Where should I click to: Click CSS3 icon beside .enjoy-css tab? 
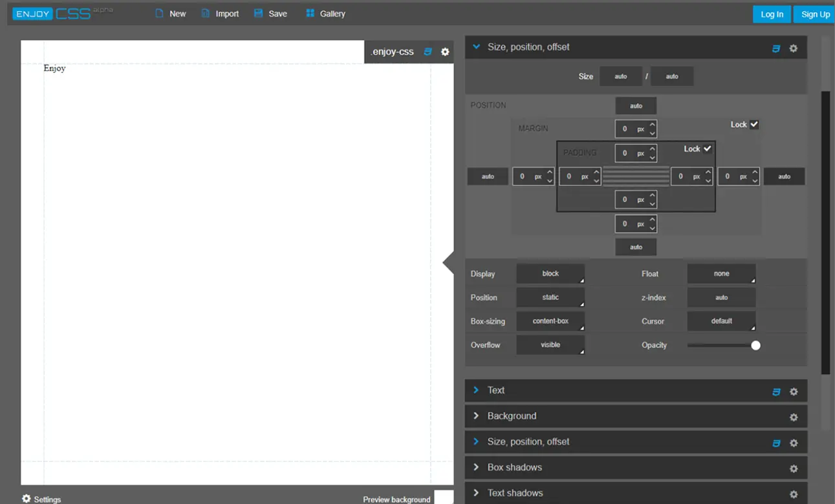[x=428, y=52]
